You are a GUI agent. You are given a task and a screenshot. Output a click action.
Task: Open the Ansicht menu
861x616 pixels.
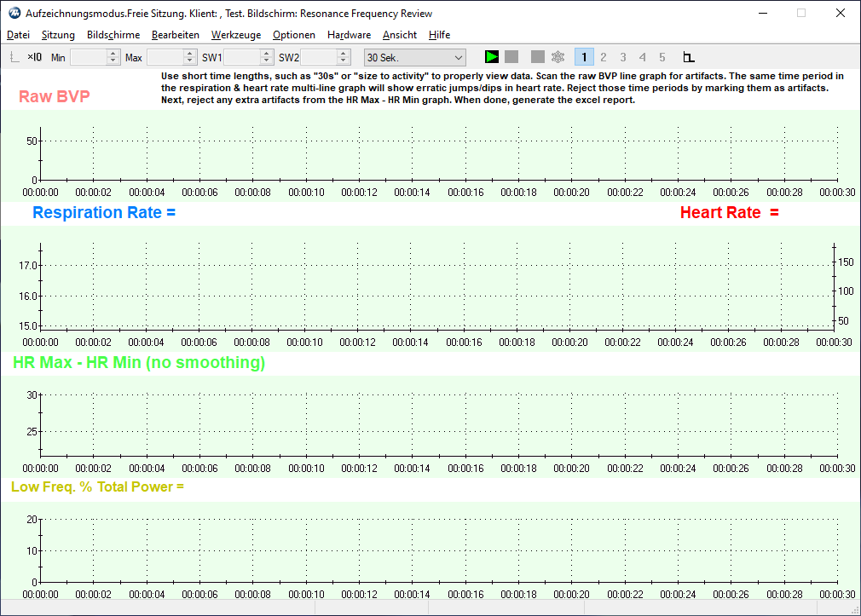(400, 35)
